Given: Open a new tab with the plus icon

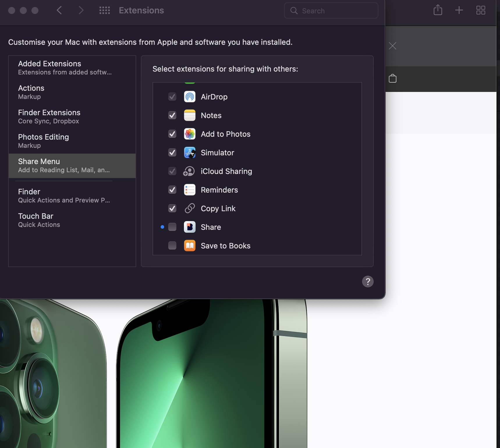Looking at the screenshot, I should (x=459, y=10).
